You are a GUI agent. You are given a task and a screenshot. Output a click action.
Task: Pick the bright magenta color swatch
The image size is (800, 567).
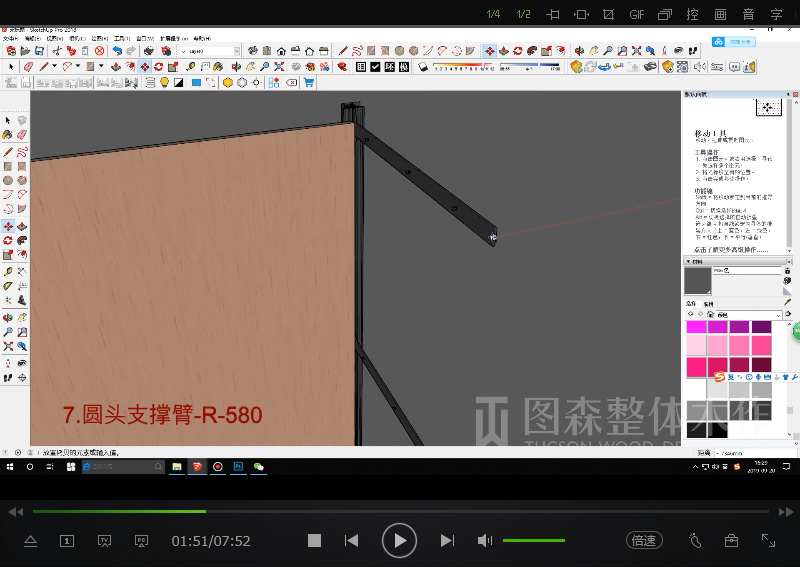click(x=696, y=327)
